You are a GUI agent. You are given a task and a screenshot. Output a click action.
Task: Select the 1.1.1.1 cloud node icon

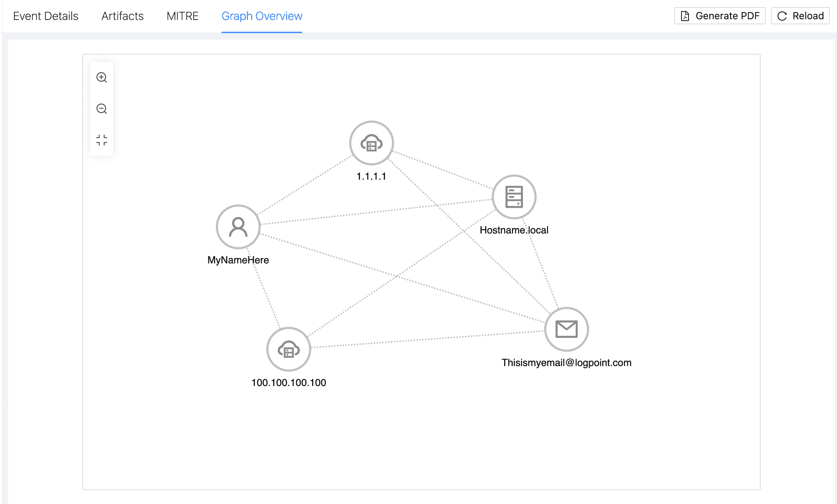click(x=371, y=143)
